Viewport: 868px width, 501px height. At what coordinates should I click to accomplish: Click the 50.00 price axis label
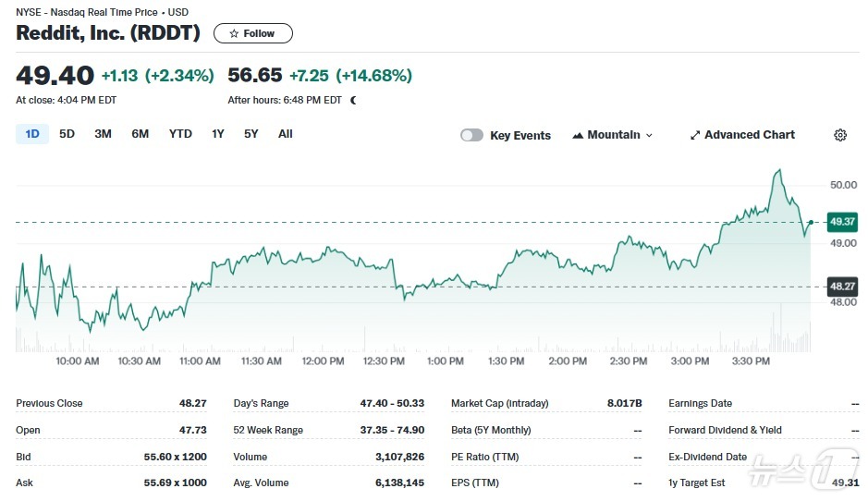(x=843, y=185)
